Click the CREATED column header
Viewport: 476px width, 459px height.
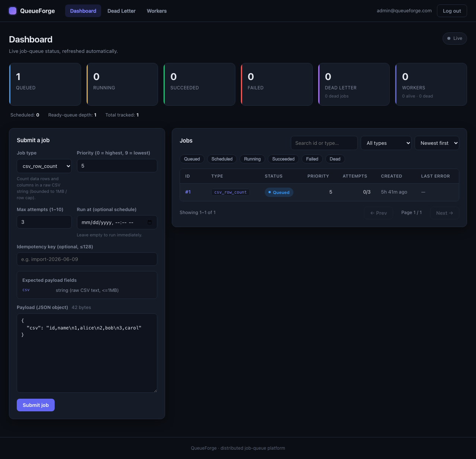(x=392, y=176)
